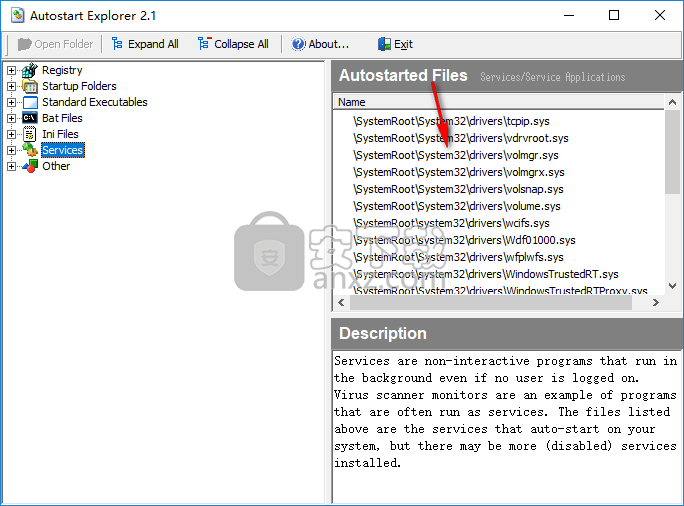Select the Wdf01000.sys entry

pyautogui.click(x=465, y=240)
